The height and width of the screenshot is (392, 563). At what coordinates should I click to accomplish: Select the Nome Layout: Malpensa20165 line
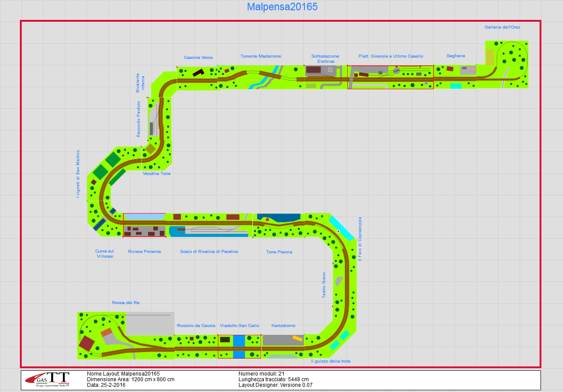pyautogui.click(x=123, y=374)
